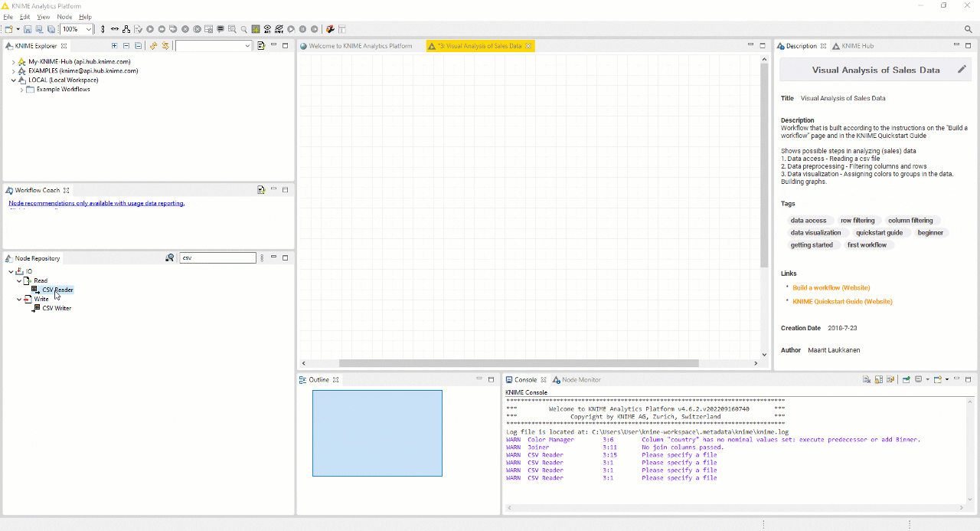Viewport: 980px width, 531px height.
Task: Pin the Console view
Action: pos(890,379)
